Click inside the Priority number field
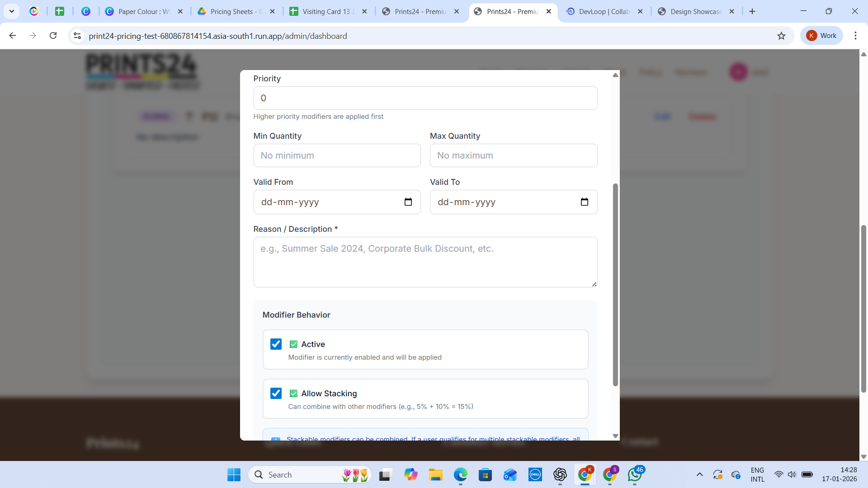 425,98
